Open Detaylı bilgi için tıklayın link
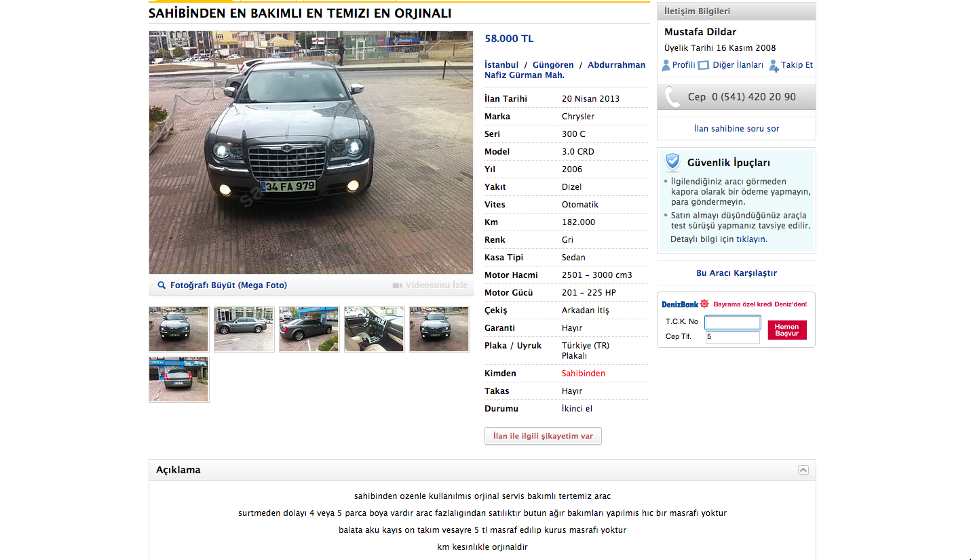 pyautogui.click(x=719, y=239)
